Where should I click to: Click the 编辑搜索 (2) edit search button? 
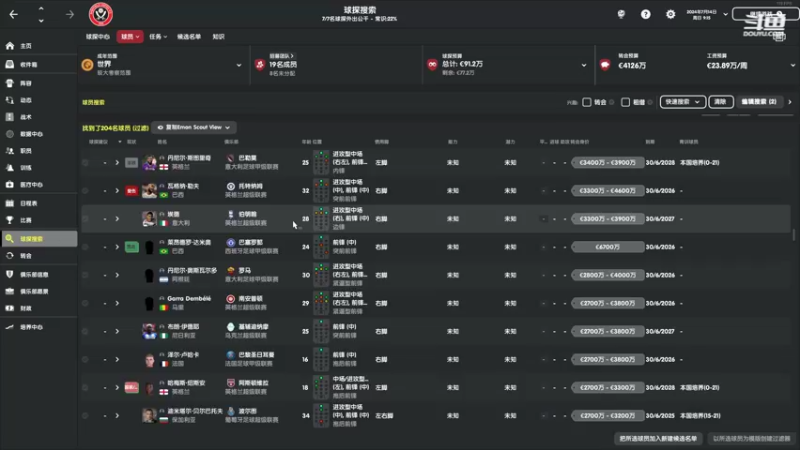point(759,102)
